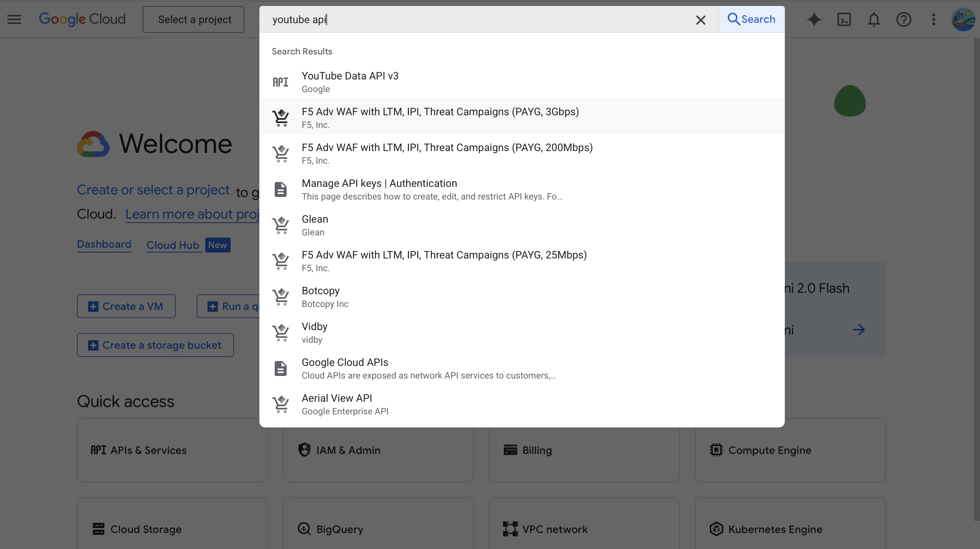Open the help question mark icon
980x549 pixels.
[x=903, y=19]
